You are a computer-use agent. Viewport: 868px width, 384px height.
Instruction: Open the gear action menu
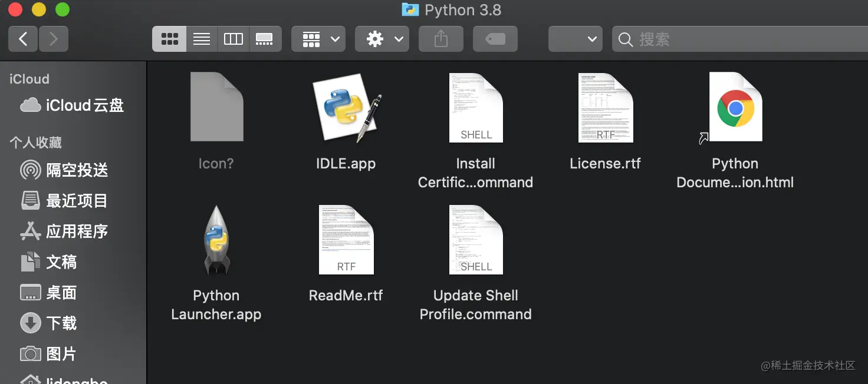382,39
